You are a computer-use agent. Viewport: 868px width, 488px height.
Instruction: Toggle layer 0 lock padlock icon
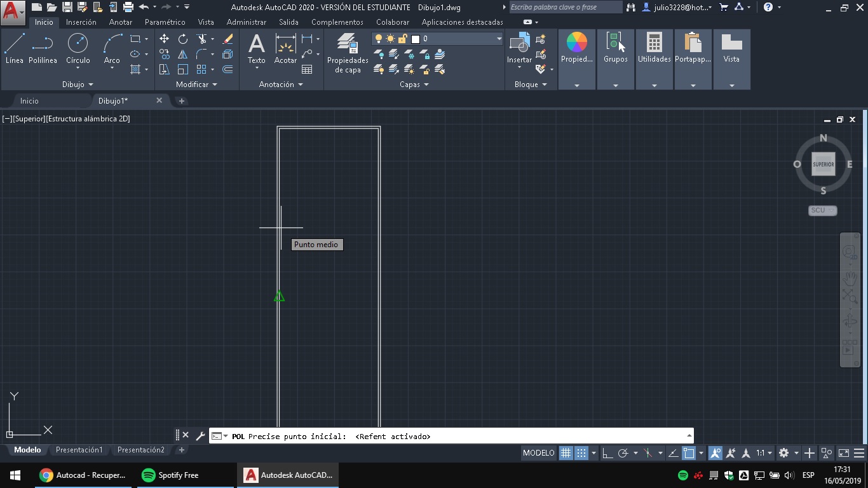click(402, 39)
